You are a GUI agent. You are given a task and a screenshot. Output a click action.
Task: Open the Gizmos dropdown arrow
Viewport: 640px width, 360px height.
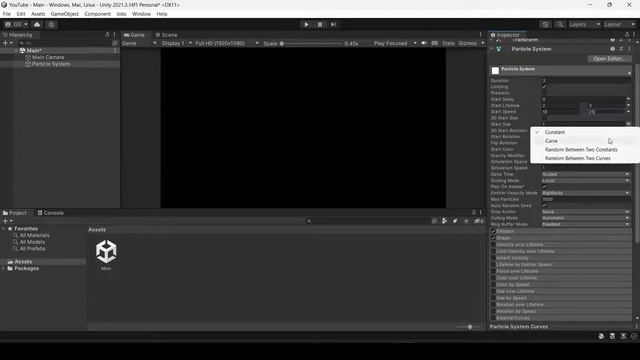coord(483,43)
